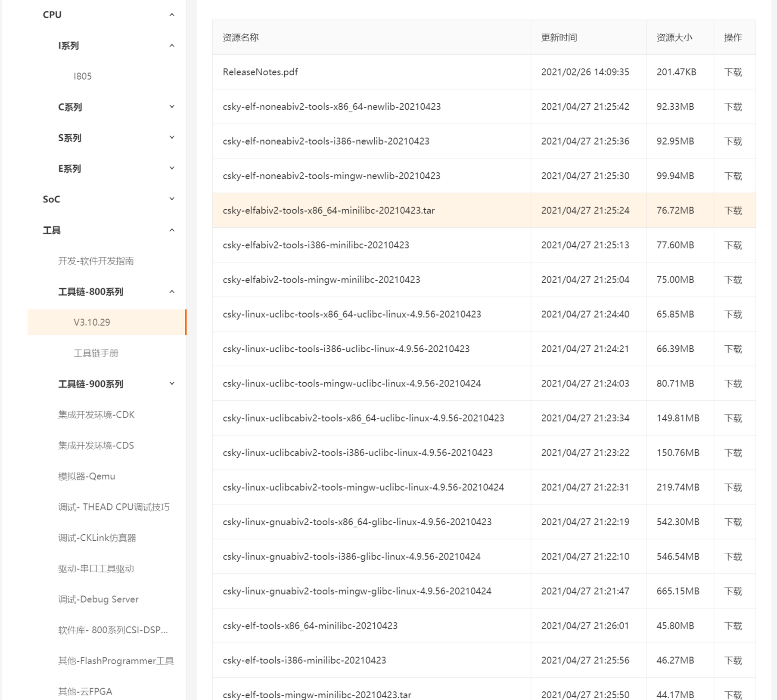The image size is (777, 700).
Task: Expand the SoC section
Action: 171,199
